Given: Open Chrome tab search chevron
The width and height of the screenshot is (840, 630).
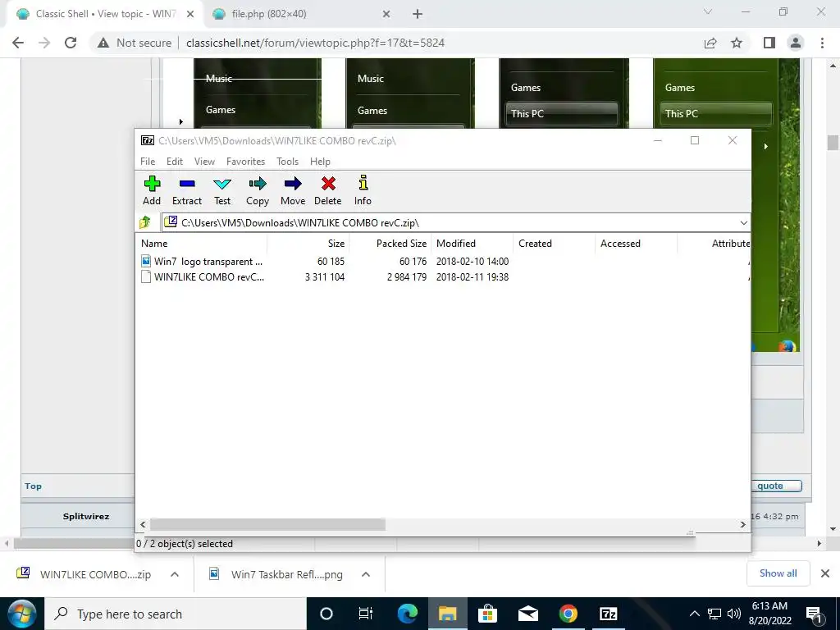Looking at the screenshot, I should tap(708, 11).
